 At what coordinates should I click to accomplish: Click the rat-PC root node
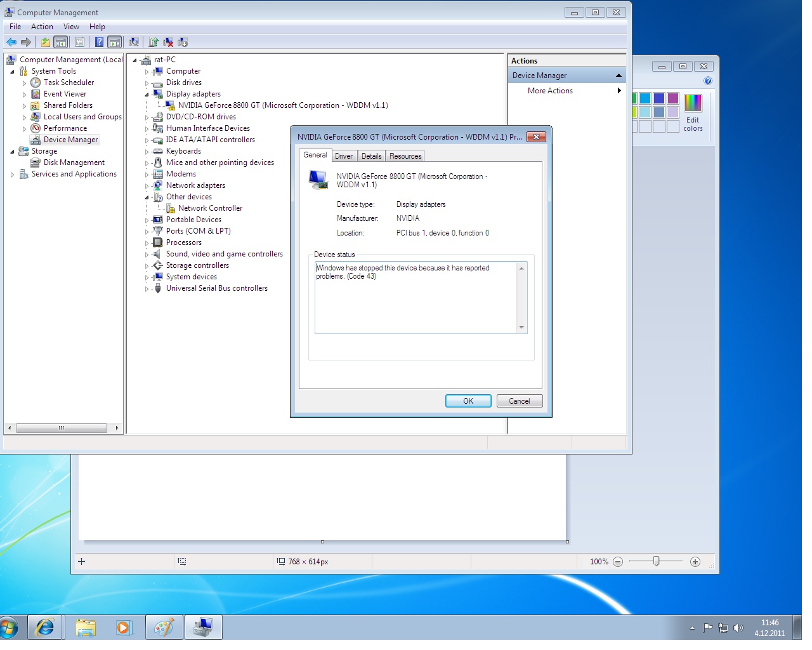tap(164, 60)
